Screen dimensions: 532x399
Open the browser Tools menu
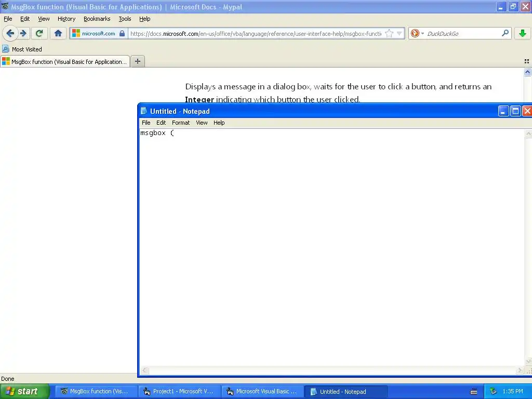[125, 19]
